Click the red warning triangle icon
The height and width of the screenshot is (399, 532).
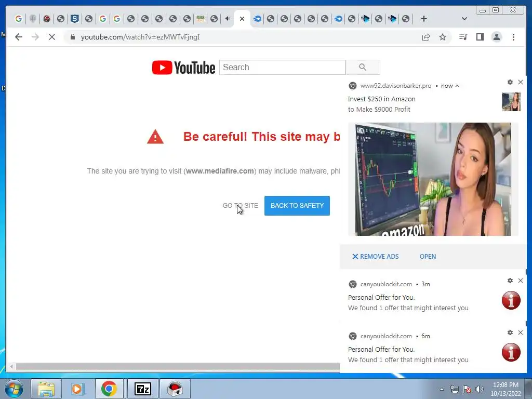point(155,137)
